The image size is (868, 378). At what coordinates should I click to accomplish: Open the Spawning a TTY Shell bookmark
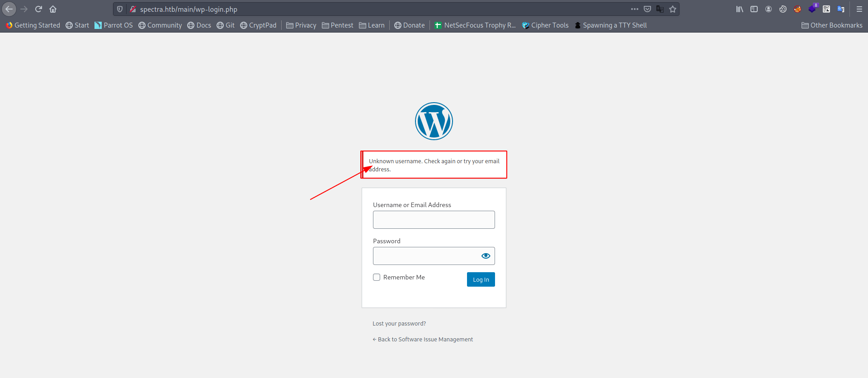tap(611, 25)
